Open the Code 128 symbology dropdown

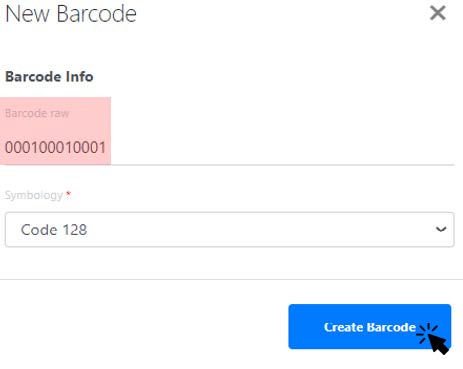[x=229, y=229]
